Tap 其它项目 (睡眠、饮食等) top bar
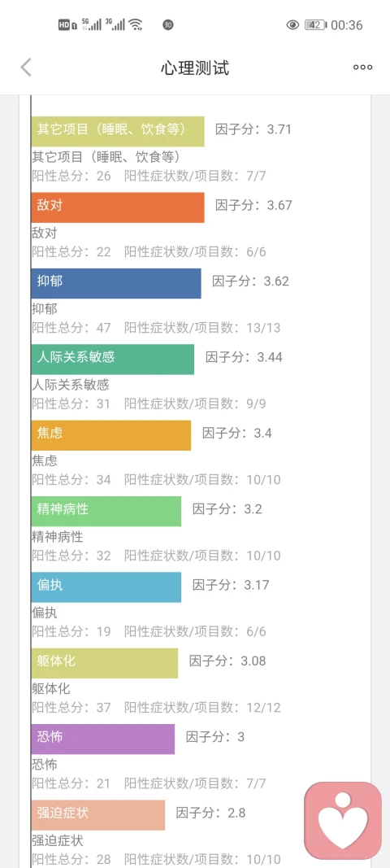The image size is (390, 868). pos(118,132)
